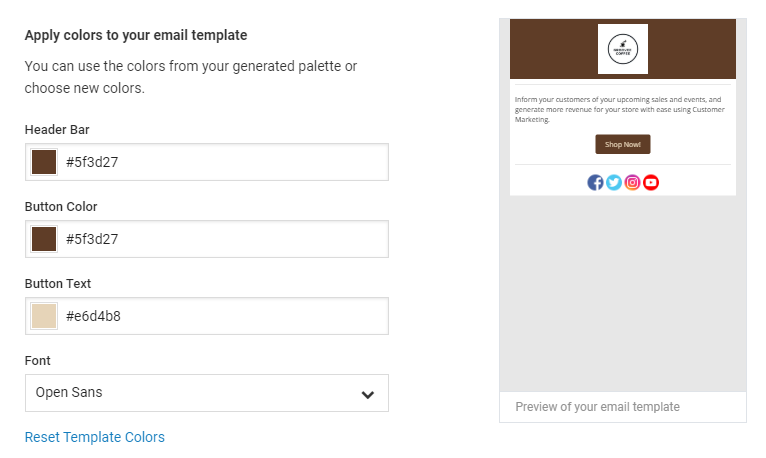Viewport: 766px width, 458px height.
Task: Click the Twitter icon in the email preview
Action: [x=614, y=183]
